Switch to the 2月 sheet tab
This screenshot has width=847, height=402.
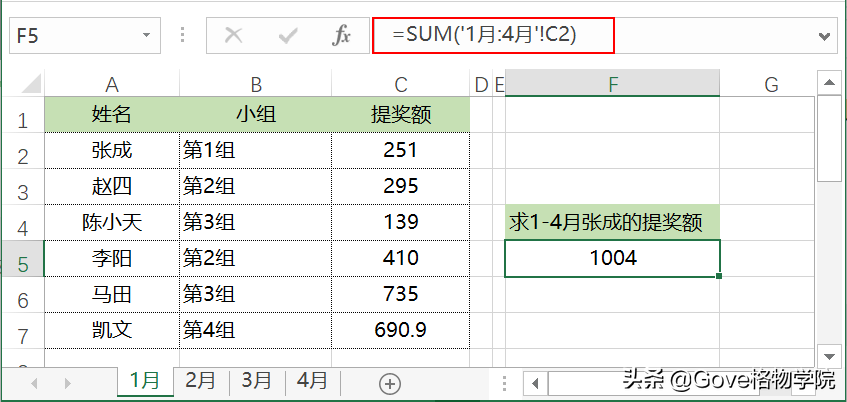(201, 380)
